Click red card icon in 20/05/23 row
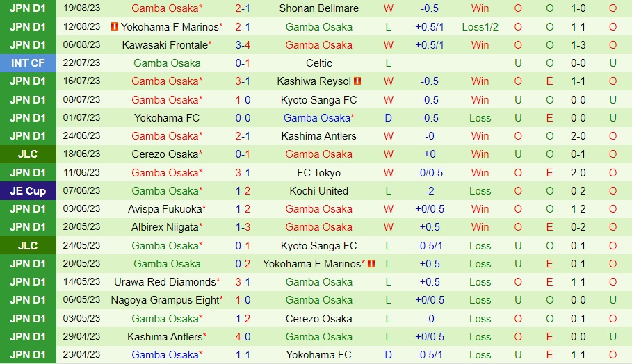The image size is (632, 364). (x=371, y=264)
